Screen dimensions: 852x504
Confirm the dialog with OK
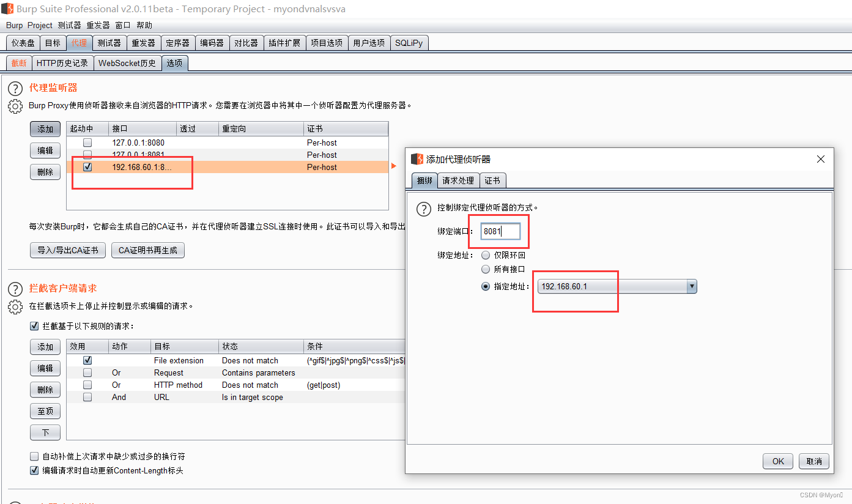pos(778,461)
